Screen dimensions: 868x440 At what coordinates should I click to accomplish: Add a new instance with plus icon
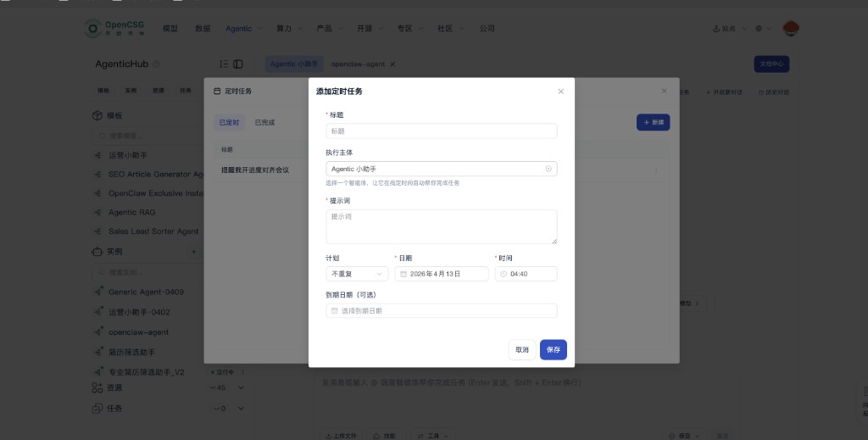click(194, 252)
